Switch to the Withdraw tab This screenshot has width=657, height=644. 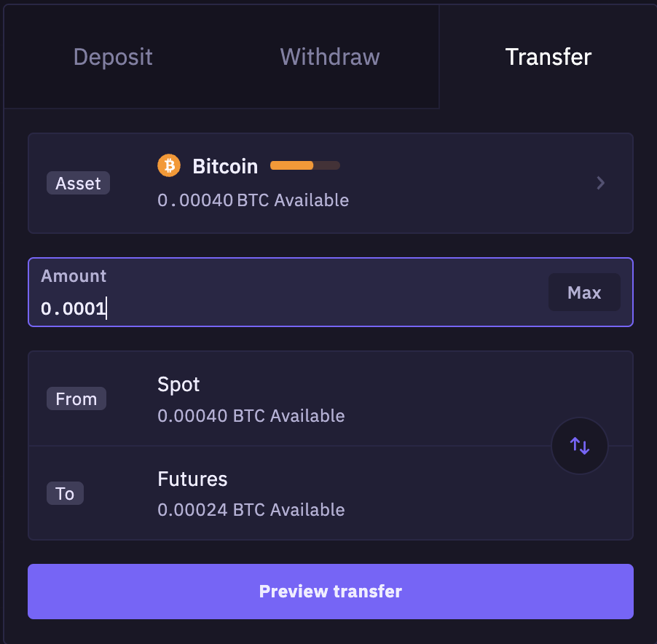tap(329, 57)
